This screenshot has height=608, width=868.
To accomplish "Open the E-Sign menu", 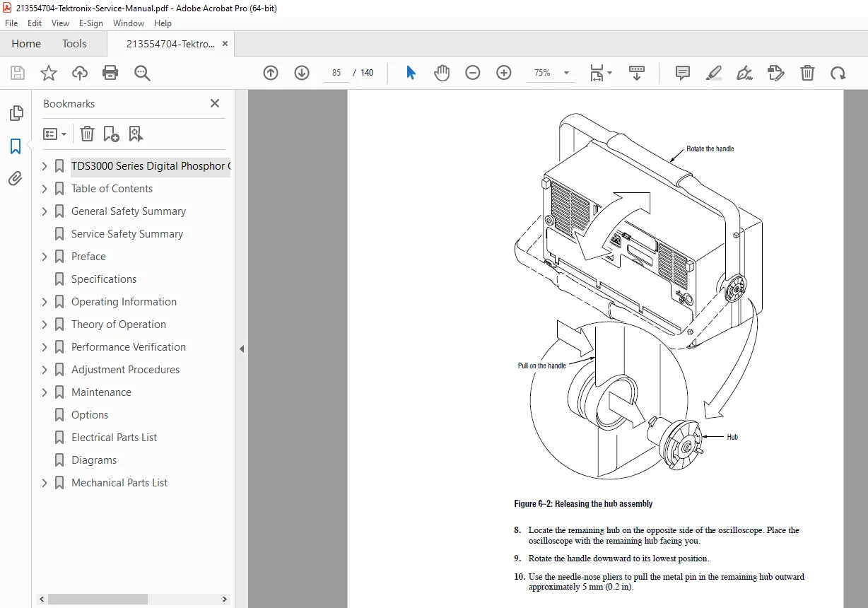I will pyautogui.click(x=91, y=23).
